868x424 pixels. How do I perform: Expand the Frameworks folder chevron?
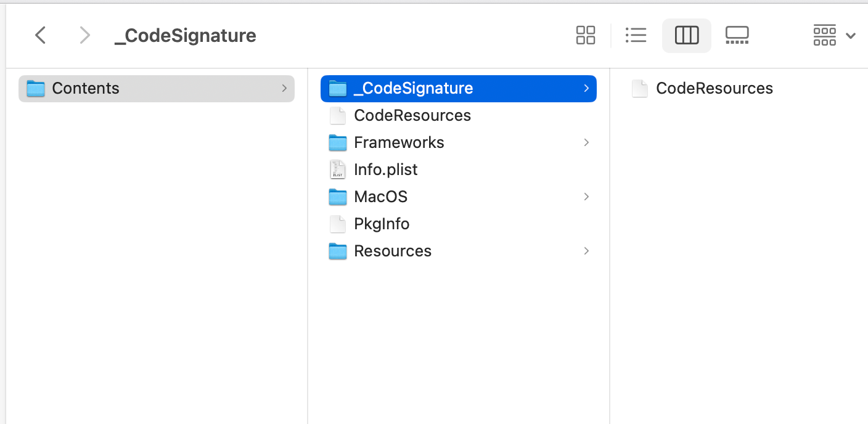[586, 142]
